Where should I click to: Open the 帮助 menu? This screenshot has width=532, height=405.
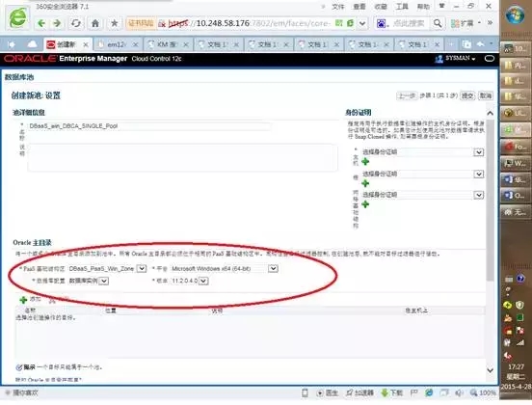423,7
